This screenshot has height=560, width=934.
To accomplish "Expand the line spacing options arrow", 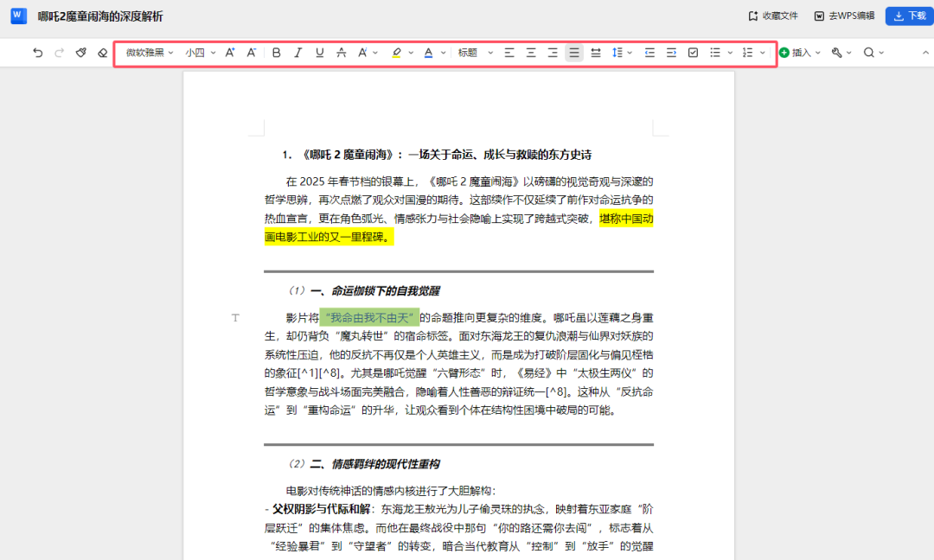I will 630,53.
